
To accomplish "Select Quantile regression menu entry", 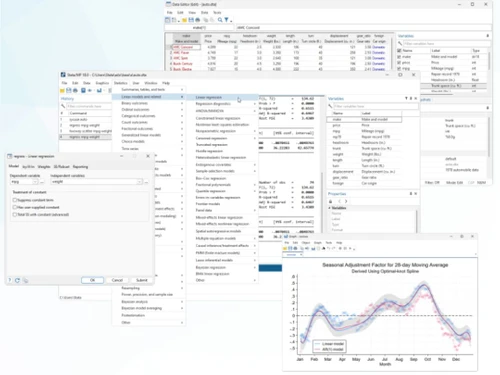I will click(x=211, y=191).
